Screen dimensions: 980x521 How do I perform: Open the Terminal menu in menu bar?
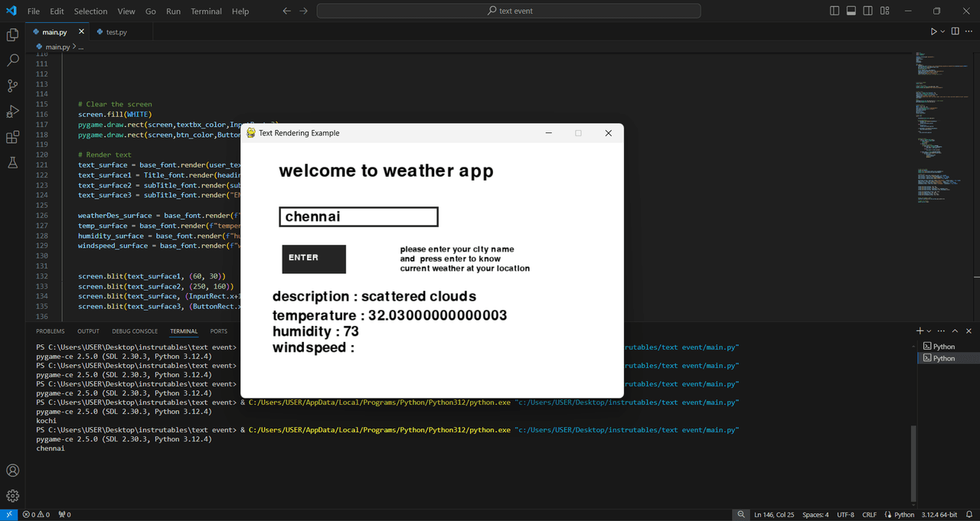[206, 11]
